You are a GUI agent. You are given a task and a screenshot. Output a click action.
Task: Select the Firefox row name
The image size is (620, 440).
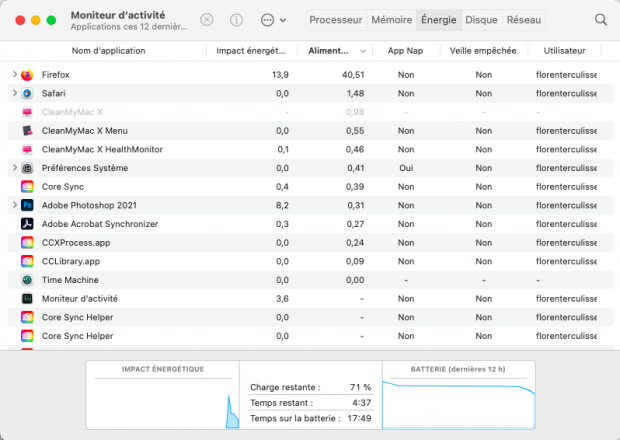point(56,75)
